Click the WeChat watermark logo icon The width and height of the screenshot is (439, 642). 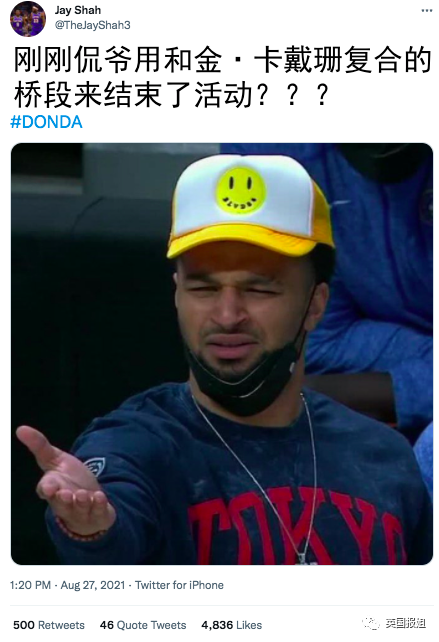coord(371,624)
